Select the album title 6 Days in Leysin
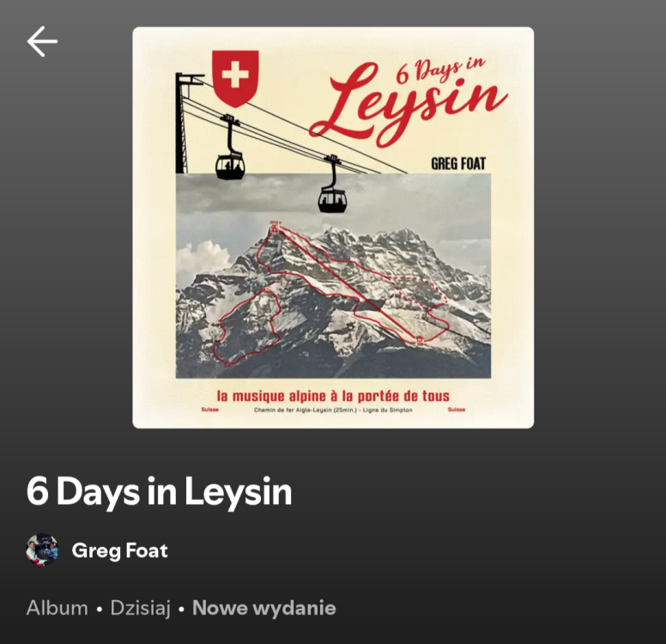The width and height of the screenshot is (666, 644). (x=160, y=491)
